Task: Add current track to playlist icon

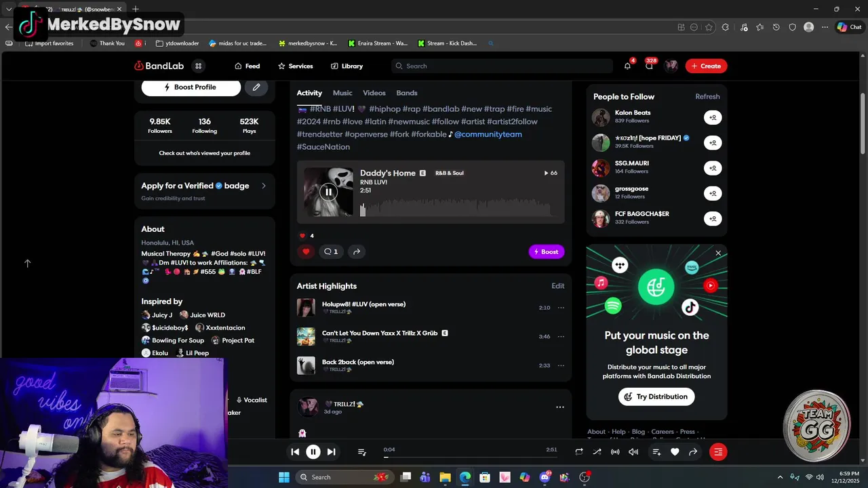Action: pos(656,452)
